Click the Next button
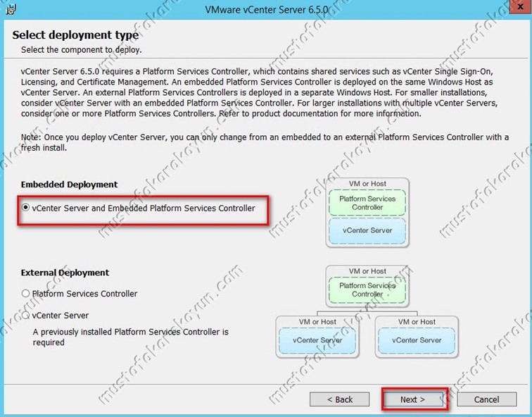The image size is (532, 417). click(x=412, y=399)
